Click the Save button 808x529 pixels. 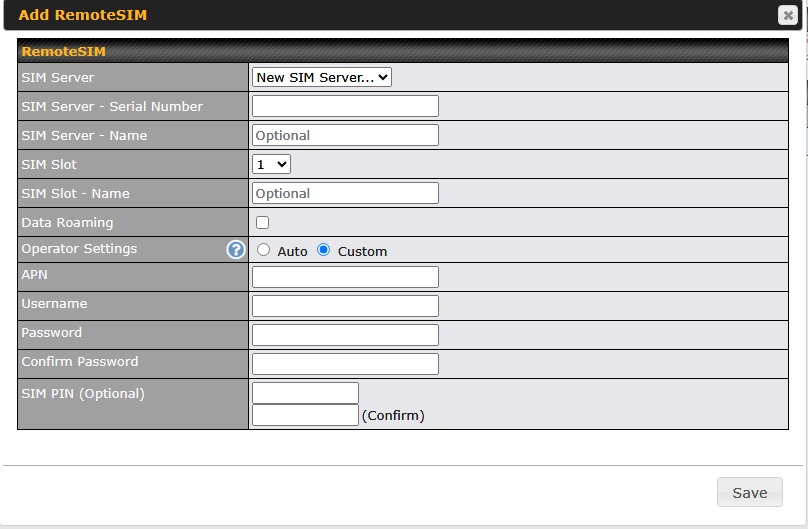750,492
